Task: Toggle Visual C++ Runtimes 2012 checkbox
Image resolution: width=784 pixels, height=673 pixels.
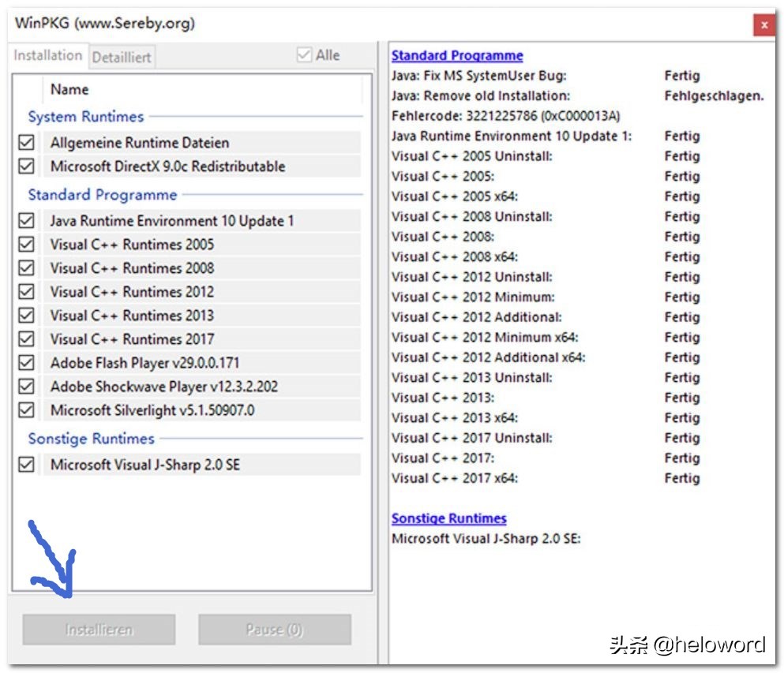Action: point(27,292)
